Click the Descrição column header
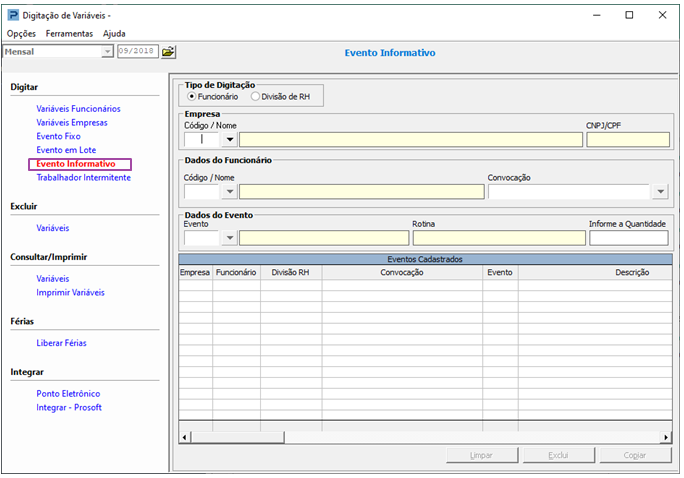 click(x=595, y=273)
